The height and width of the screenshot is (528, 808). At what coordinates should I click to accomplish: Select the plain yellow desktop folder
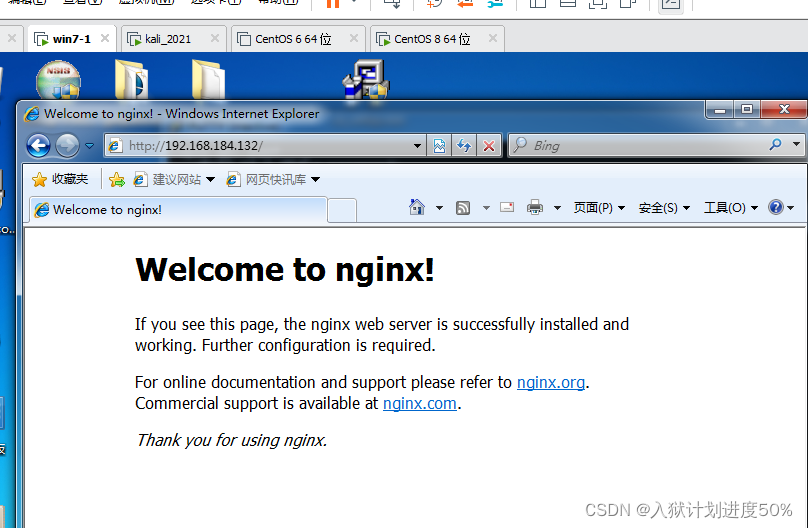click(x=208, y=79)
